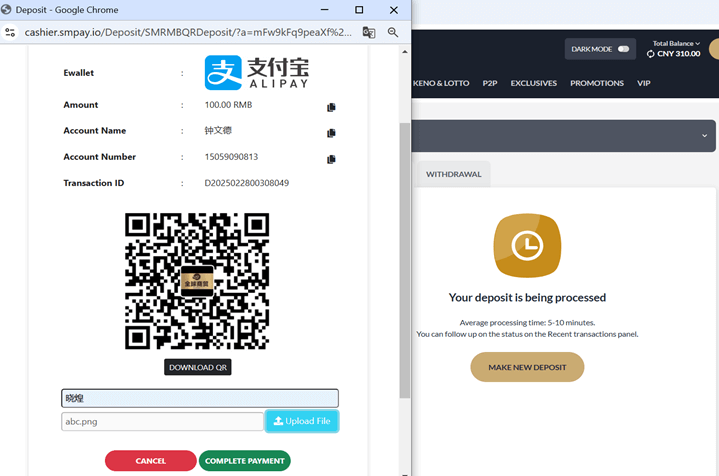
Task: Click the cashier.smpay.io address bar URL
Action: coord(188,32)
